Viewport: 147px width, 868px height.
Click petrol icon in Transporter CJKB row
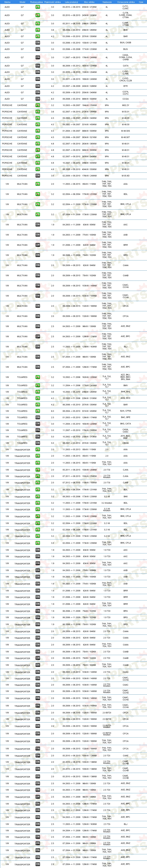click(38, 483)
